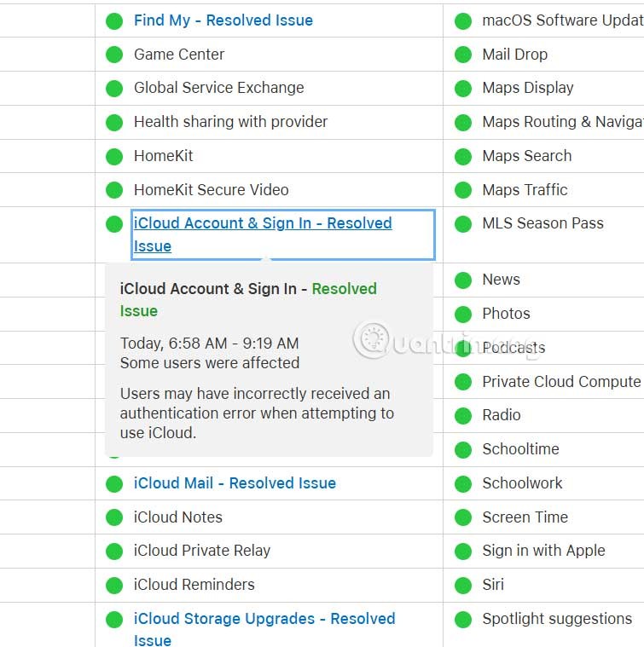
Task: Click the green indicator beside Mail Drop
Action: pos(463,55)
